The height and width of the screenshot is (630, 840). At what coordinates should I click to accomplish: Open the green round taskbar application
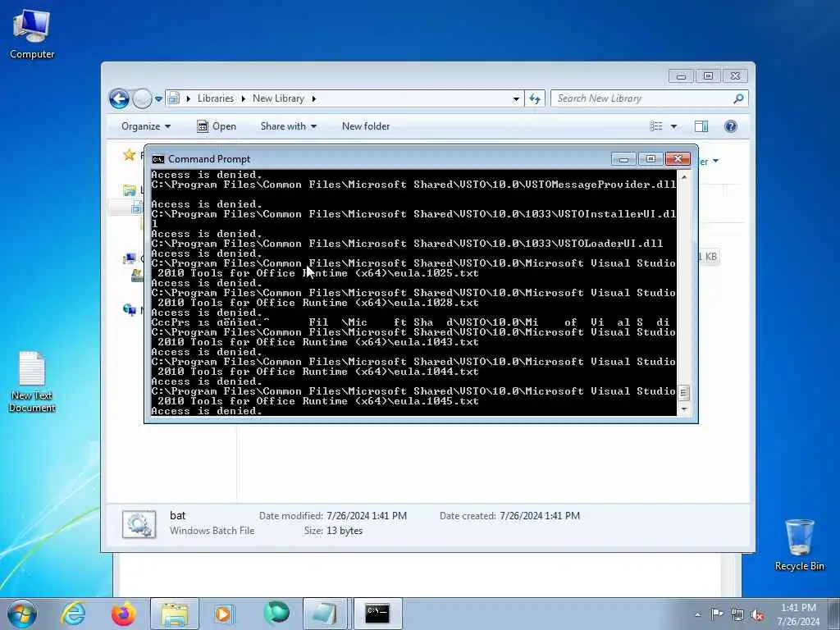click(x=276, y=614)
